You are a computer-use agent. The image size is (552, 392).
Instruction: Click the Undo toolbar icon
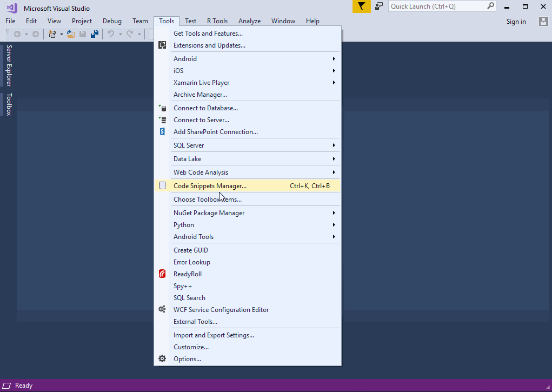point(111,34)
